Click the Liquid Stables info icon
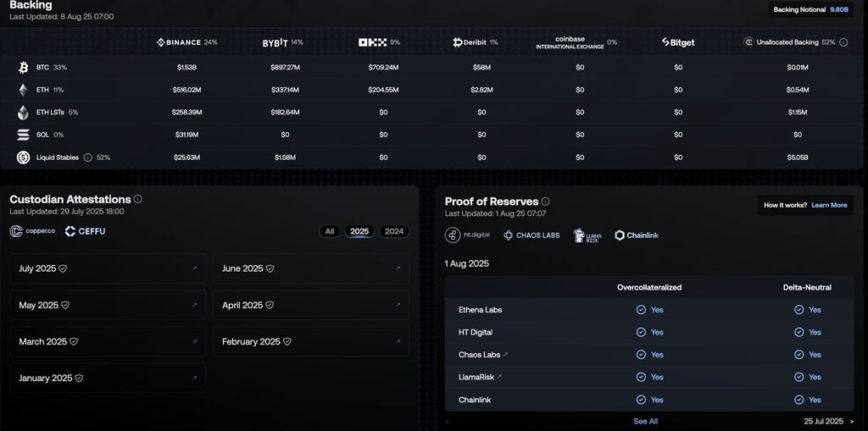868x431 pixels. pos(87,157)
